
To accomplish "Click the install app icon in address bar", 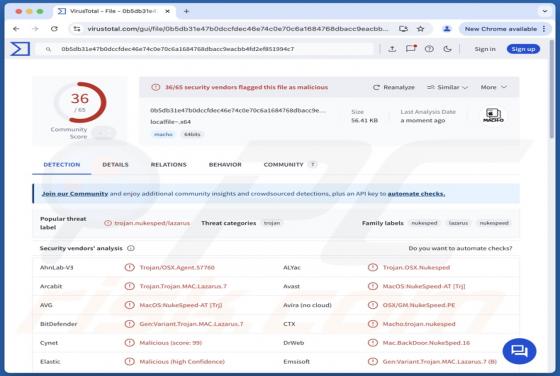I will tap(403, 29).
